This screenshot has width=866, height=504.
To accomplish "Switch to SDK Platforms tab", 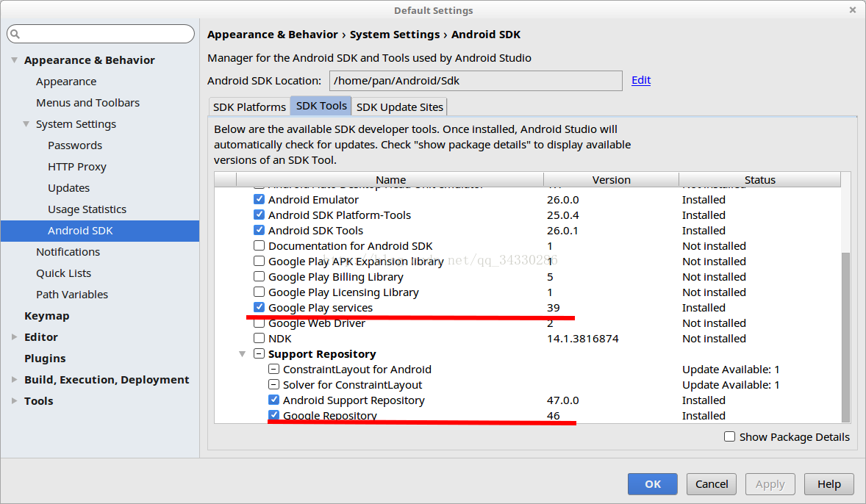I will (x=250, y=107).
